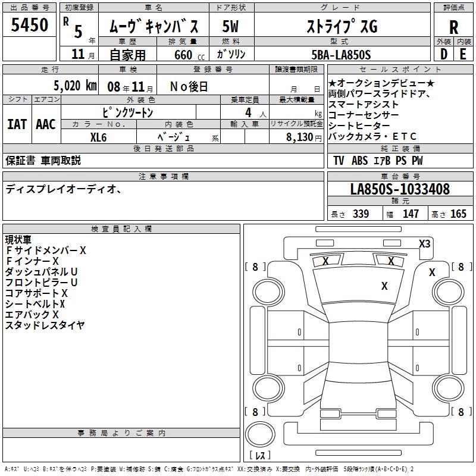
Task: Click the 検査員記入欄 section header
Action: coord(121,229)
